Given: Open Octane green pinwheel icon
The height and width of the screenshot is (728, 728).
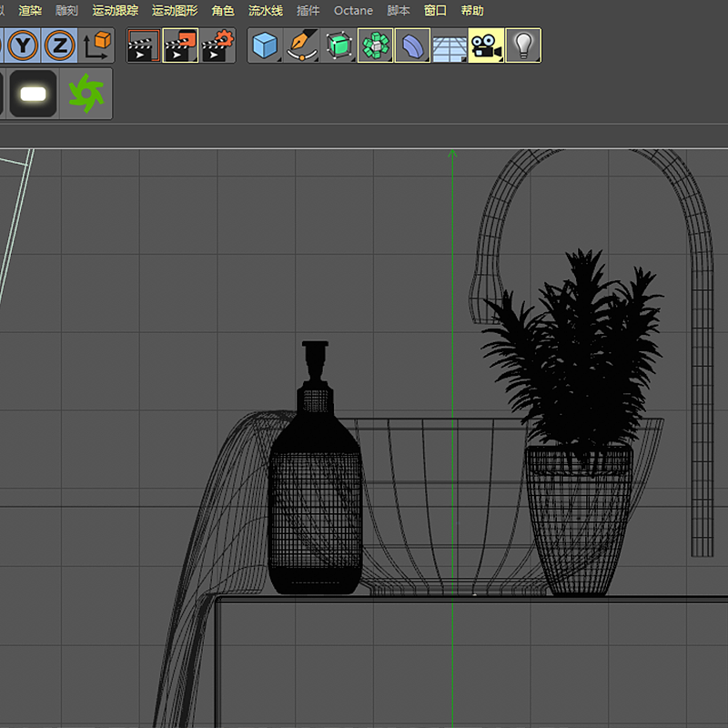Looking at the screenshot, I should [86, 94].
